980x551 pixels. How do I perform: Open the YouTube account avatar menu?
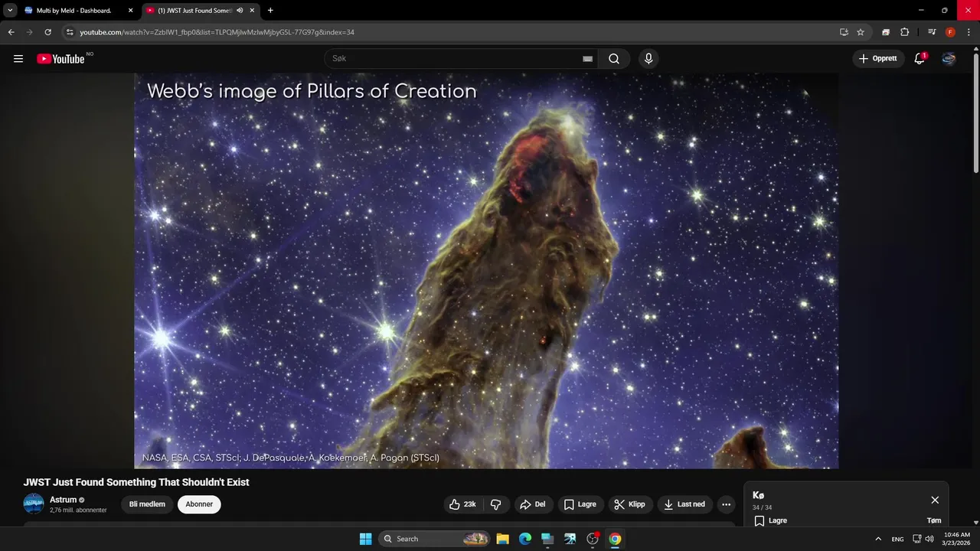click(x=949, y=59)
